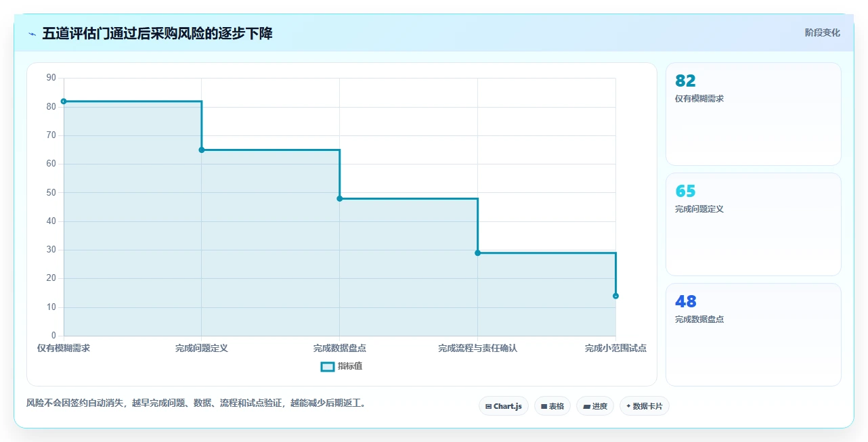Click x-axis label 完成流程与责任确认
Viewport: 868px width, 442px height.
(478, 348)
